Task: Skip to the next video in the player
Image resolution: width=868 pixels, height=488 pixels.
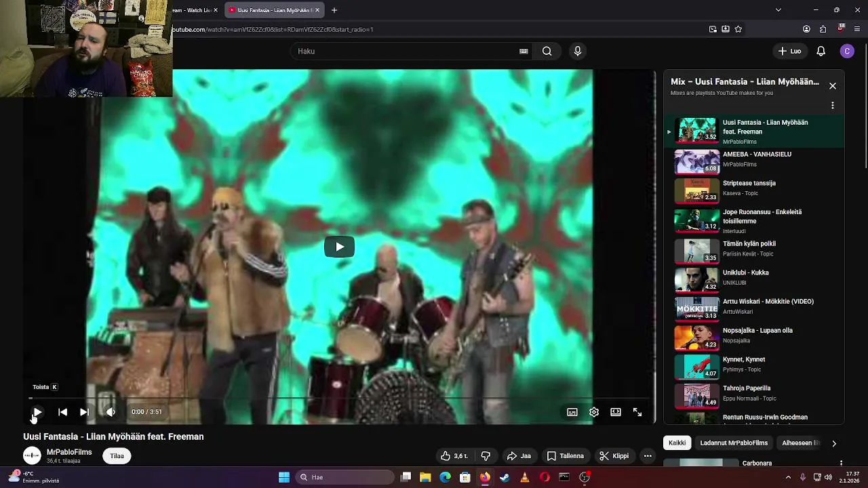Action: pyautogui.click(x=84, y=411)
